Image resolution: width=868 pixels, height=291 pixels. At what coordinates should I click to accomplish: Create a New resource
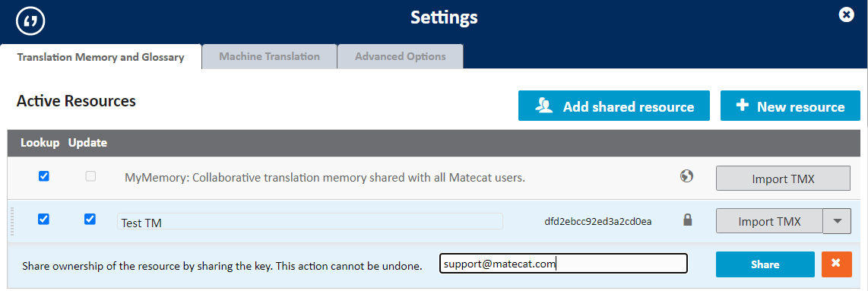coord(790,106)
